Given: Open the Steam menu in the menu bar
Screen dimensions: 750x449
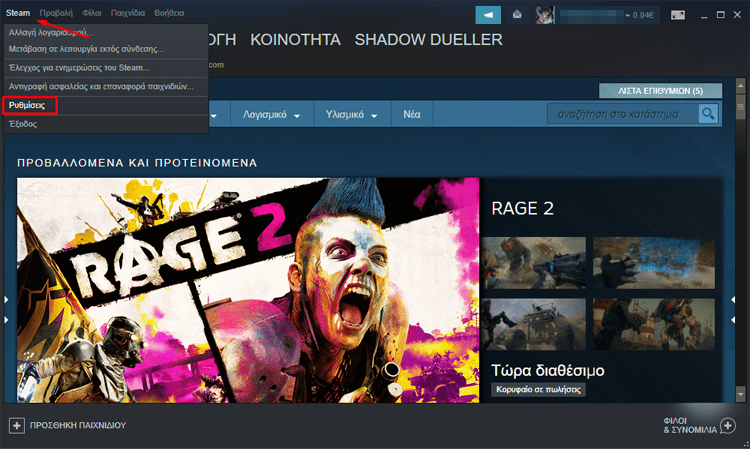Looking at the screenshot, I should pos(18,13).
